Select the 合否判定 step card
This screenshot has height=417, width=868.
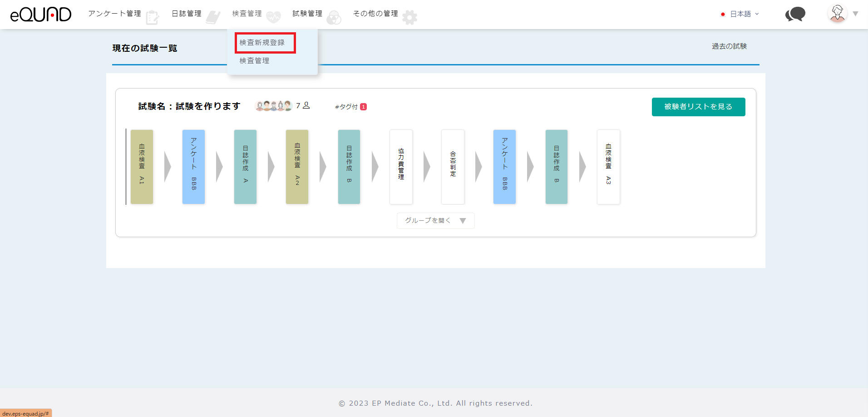pyautogui.click(x=453, y=167)
